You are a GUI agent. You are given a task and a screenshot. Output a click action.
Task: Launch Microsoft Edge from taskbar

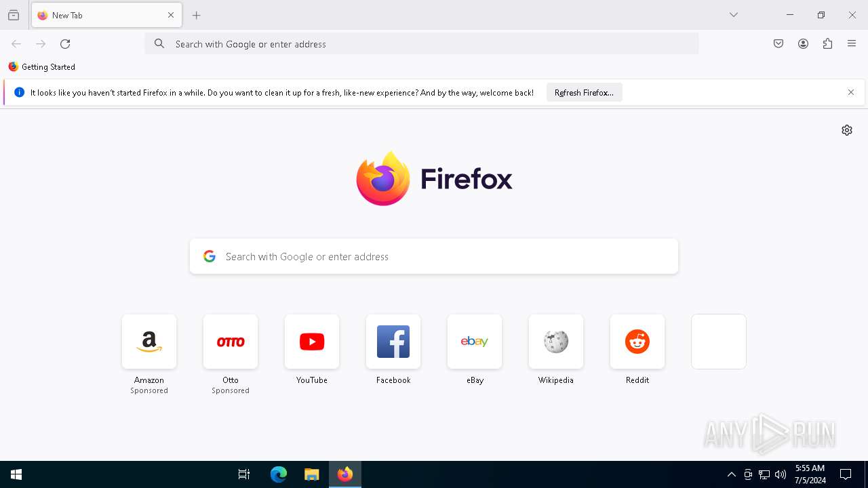[279, 474]
